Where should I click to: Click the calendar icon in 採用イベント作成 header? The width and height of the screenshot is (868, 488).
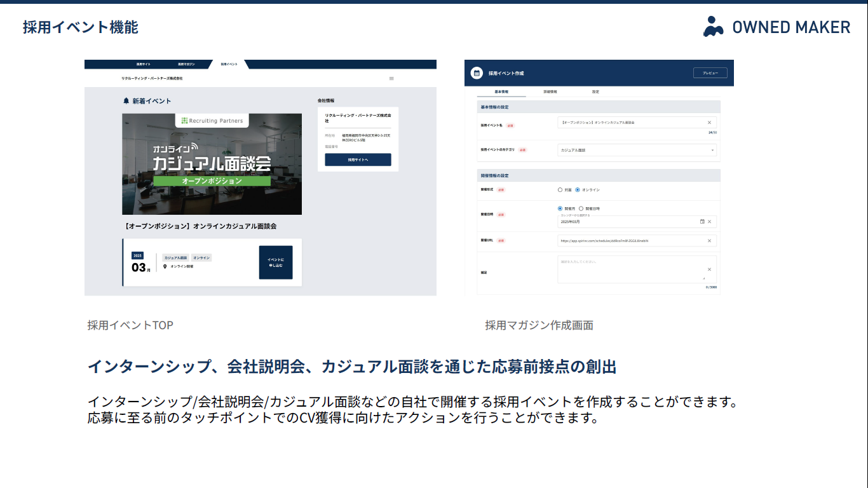pos(477,73)
